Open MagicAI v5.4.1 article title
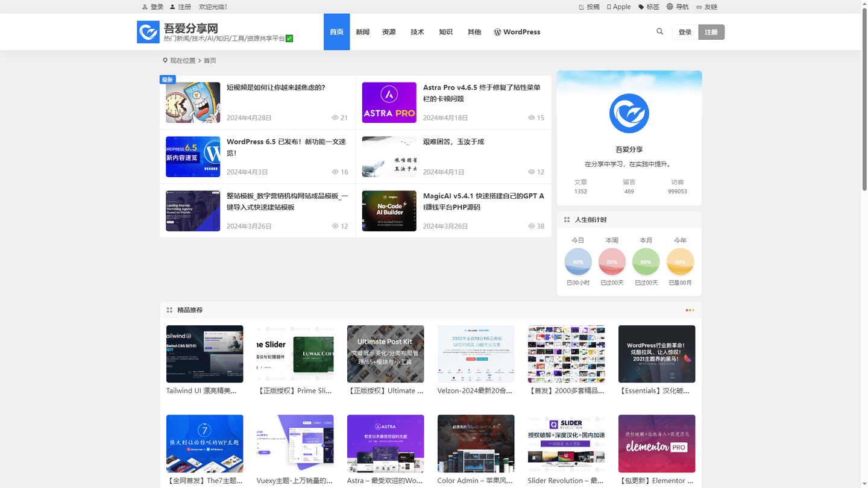Image resolution: width=868 pixels, height=488 pixels. pos(483,201)
